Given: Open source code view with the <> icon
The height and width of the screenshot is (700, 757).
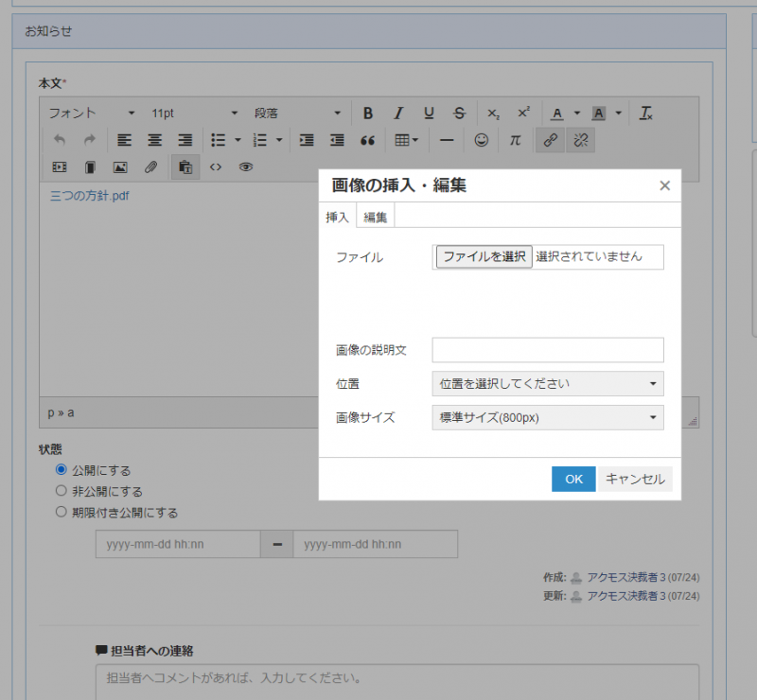Looking at the screenshot, I should click(216, 167).
